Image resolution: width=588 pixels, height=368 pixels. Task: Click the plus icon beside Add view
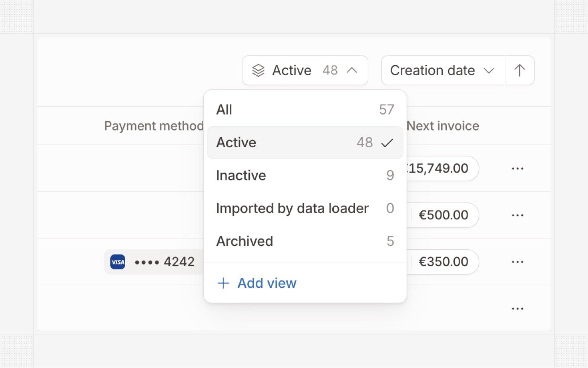click(223, 283)
